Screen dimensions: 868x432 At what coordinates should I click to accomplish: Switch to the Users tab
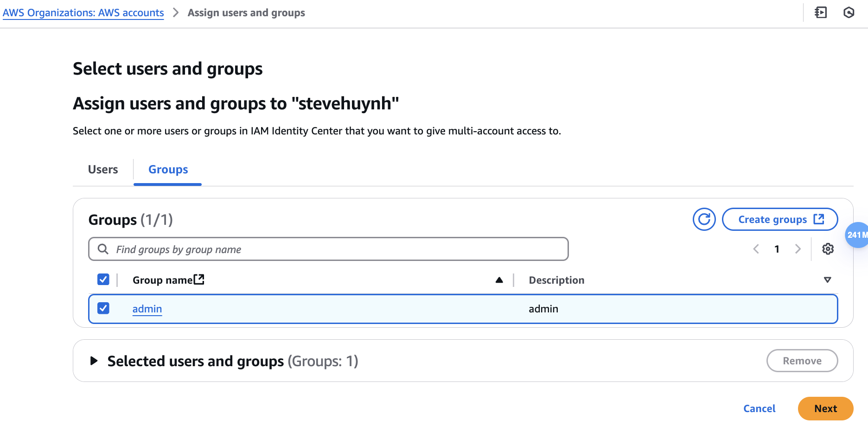click(x=103, y=170)
